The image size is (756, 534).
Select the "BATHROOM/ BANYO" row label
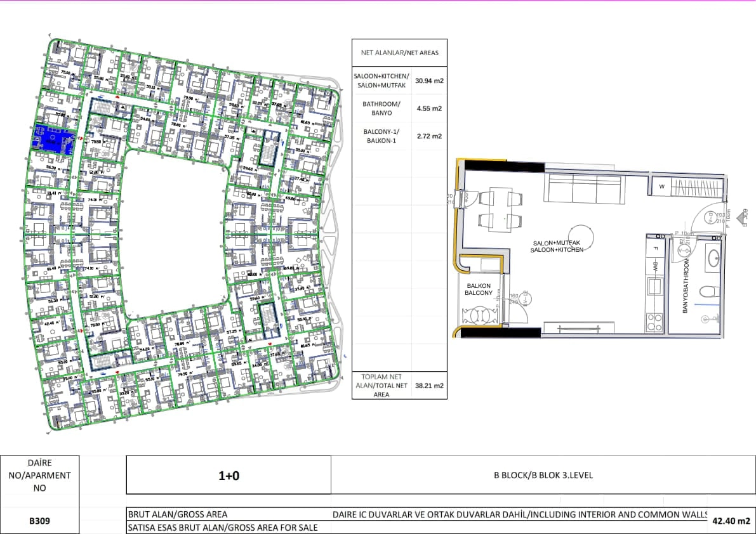coord(381,108)
